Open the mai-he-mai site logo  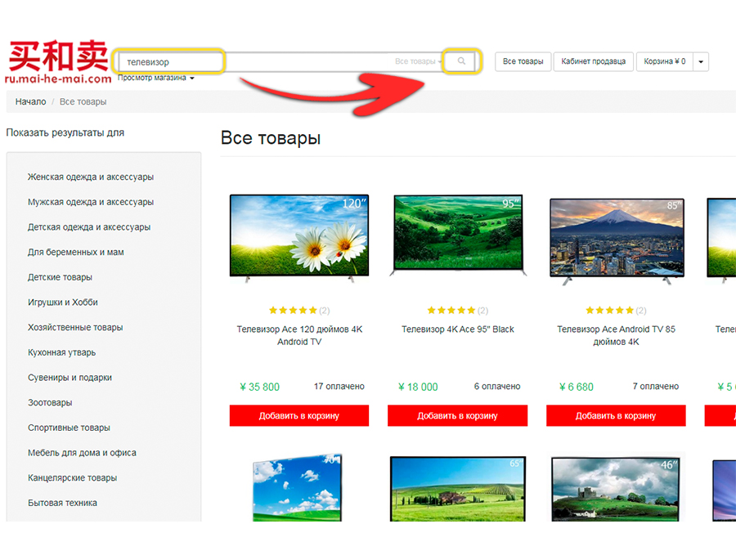[58, 62]
